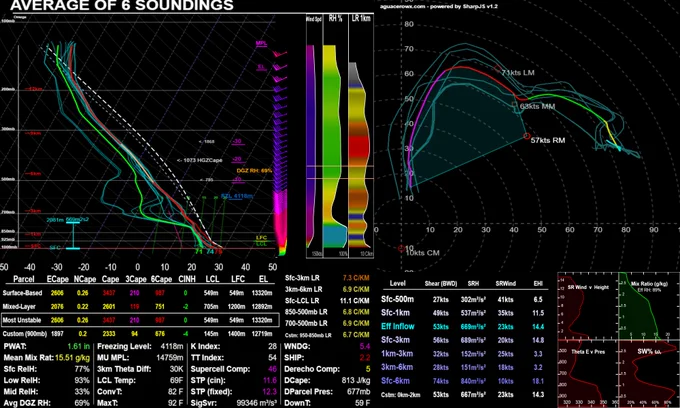This screenshot has height=408, width=680.
Task: Click the NCape column header
Action: click(x=85, y=279)
